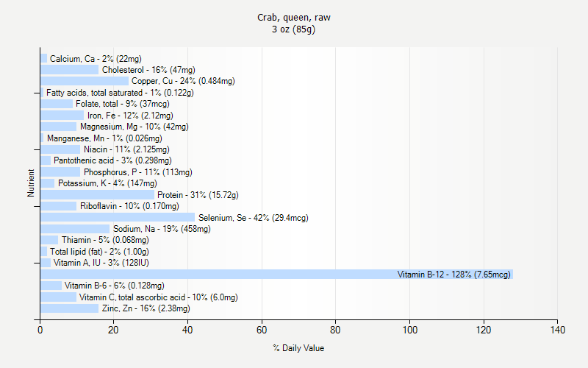Click the 'Magnesium, Mg - 10% (42mg)' label
Viewport: 588px width, 368px height.
pos(135,127)
